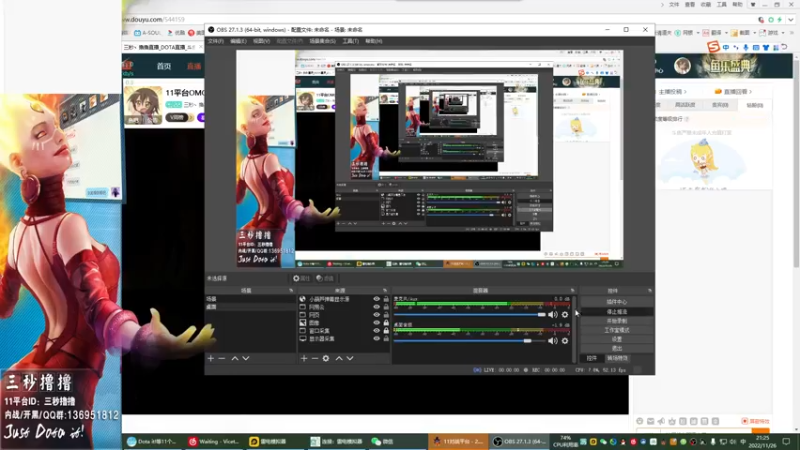This screenshot has height=450, width=800.
Task: Open 滤镜 filters button above docks
Action: [324, 278]
